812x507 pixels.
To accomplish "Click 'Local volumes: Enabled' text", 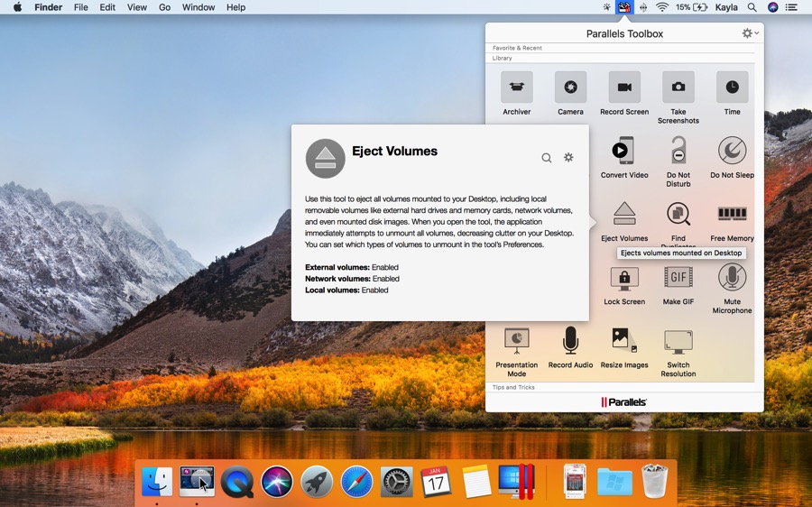I will click(346, 290).
